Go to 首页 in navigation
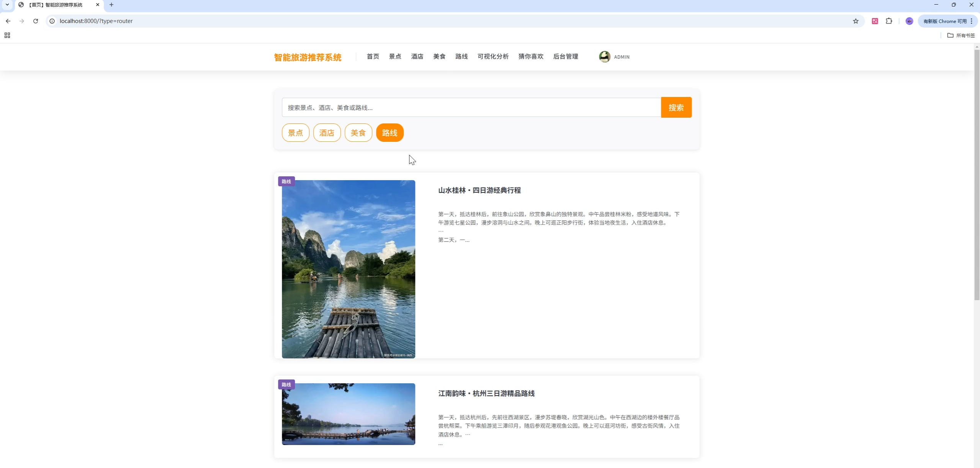980x468 pixels. tap(373, 56)
